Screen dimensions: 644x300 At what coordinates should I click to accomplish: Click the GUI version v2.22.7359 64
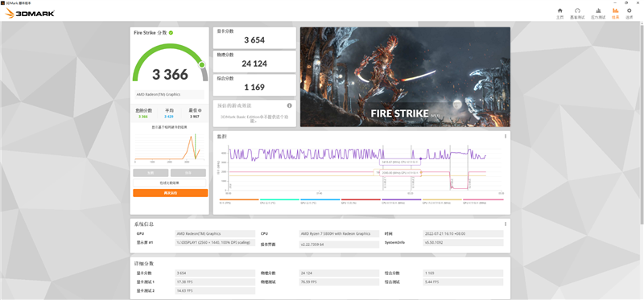click(339, 245)
